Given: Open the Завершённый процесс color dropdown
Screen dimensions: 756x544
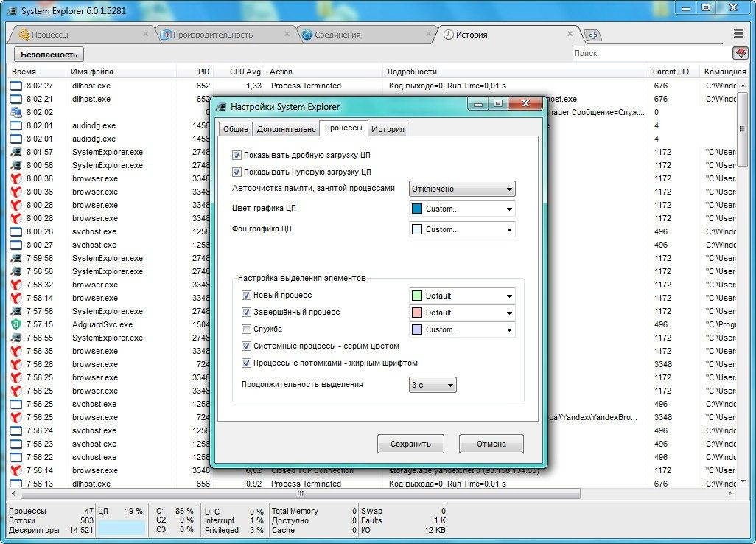Looking at the screenshot, I should (x=462, y=313).
